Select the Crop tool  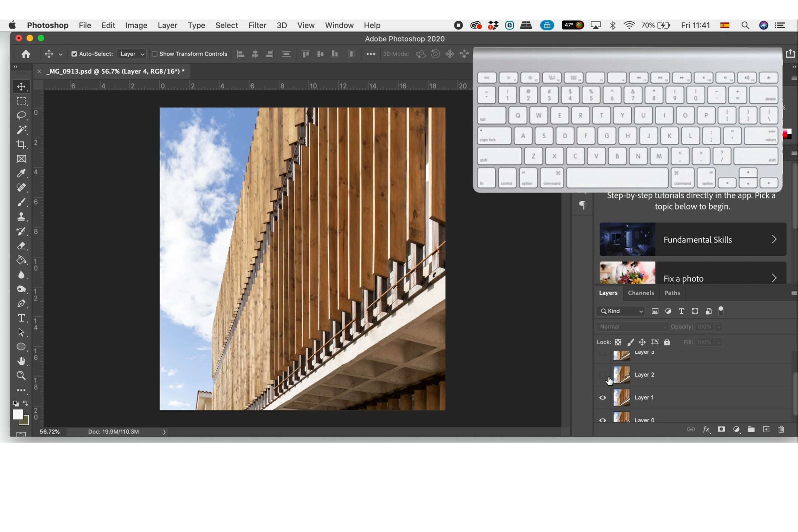(x=21, y=144)
